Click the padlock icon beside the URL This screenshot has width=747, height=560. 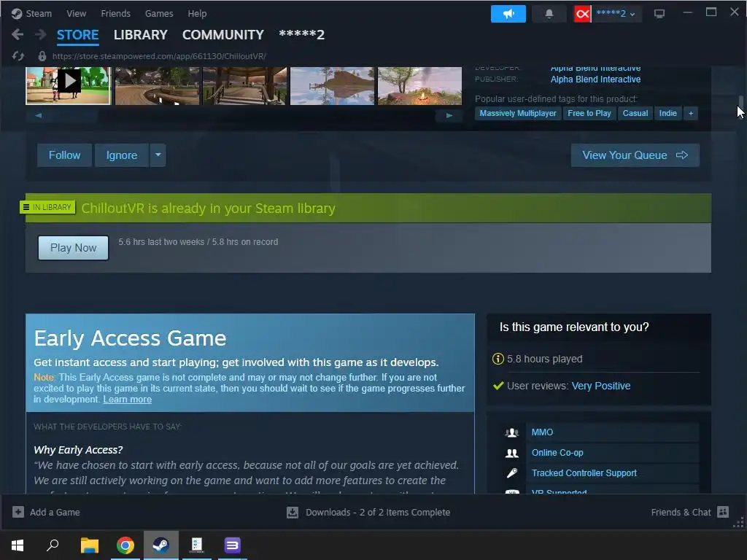coord(42,56)
